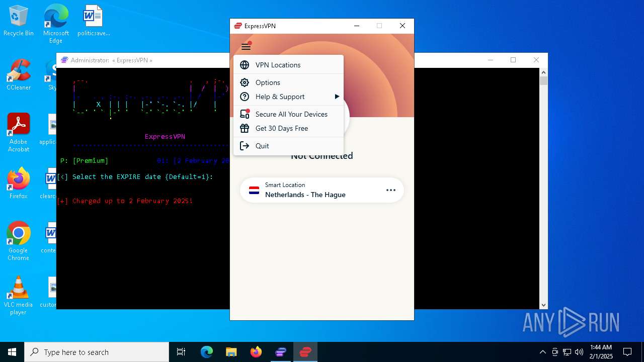Click the question mark icon for Help
The image size is (644, 362).
pos(245,97)
